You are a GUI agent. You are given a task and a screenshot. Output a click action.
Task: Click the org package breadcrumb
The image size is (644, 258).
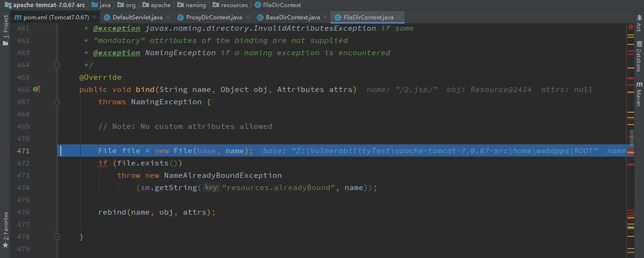click(126, 5)
